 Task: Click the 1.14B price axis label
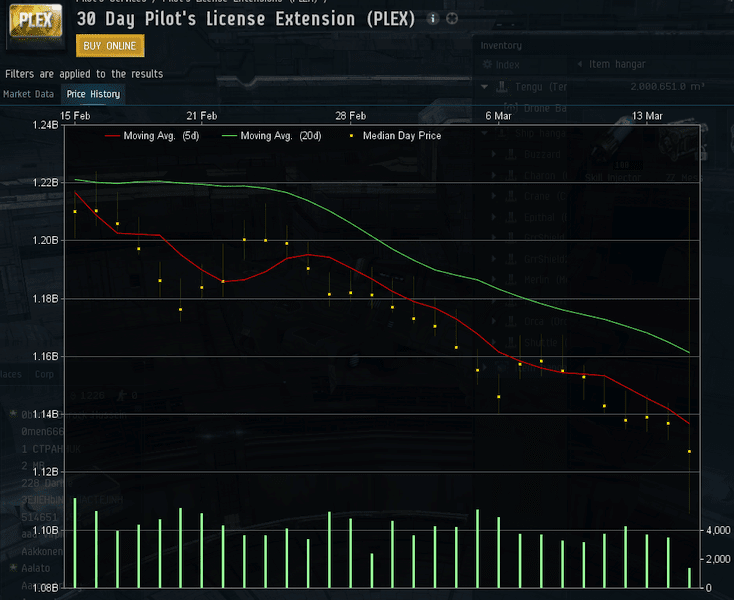click(x=45, y=414)
